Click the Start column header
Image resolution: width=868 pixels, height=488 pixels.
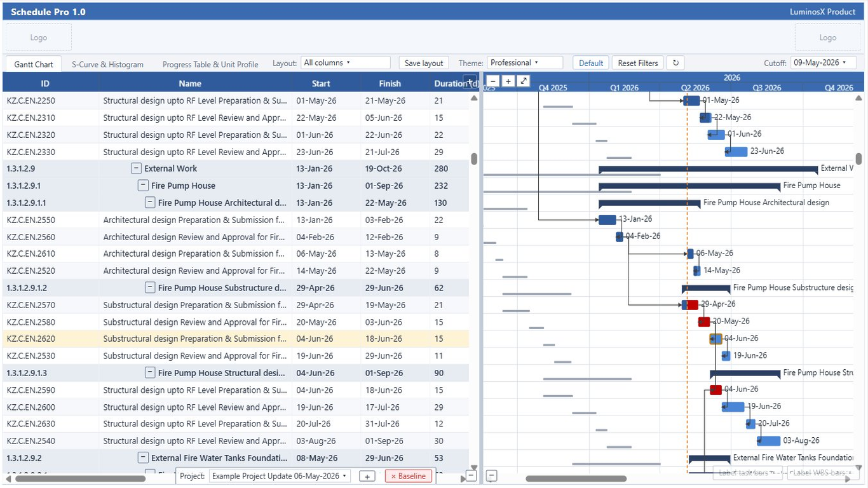[x=321, y=83]
